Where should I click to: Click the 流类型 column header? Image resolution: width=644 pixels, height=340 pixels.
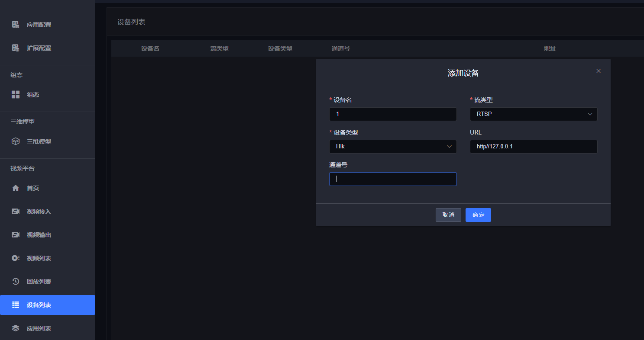[x=220, y=48]
